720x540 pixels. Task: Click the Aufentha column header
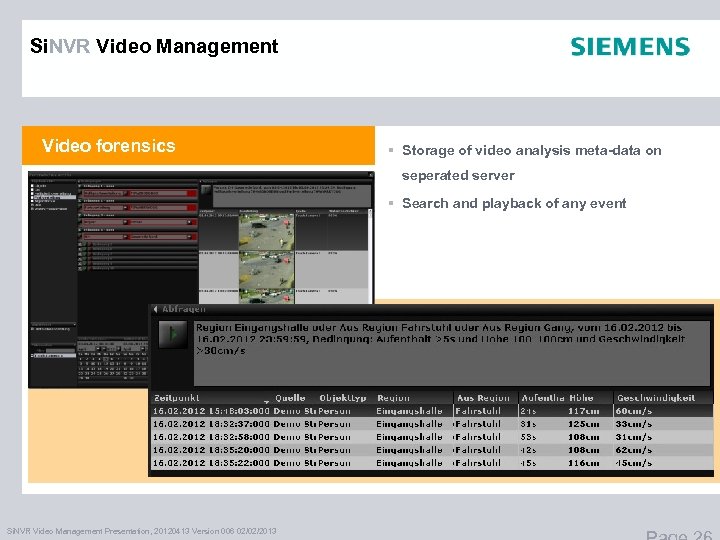click(542, 398)
